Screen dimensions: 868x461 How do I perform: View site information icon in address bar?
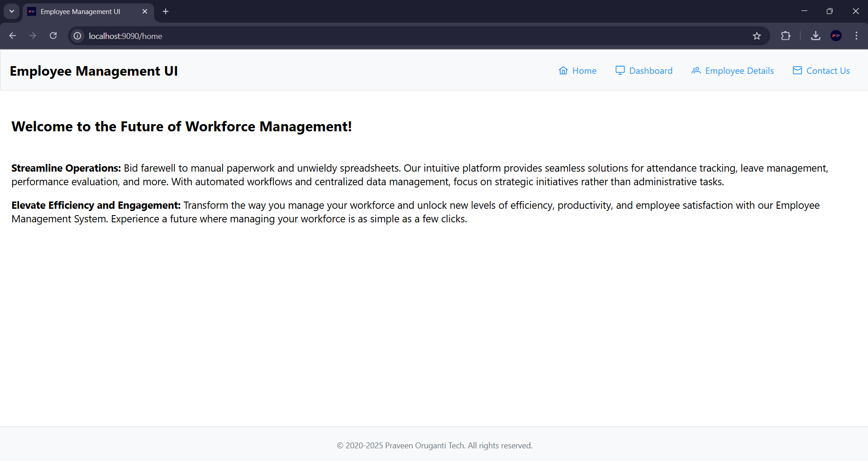click(x=78, y=36)
